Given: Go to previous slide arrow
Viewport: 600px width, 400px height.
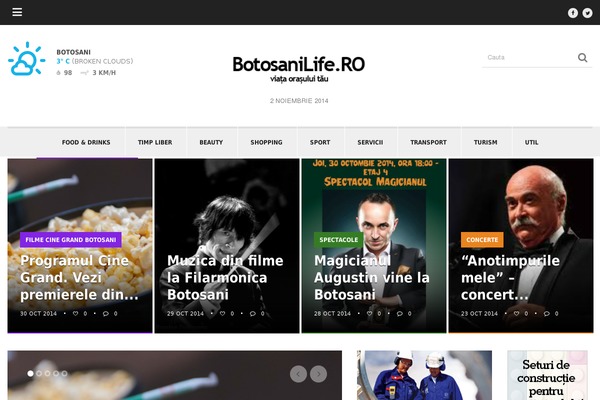Looking at the screenshot, I should [x=298, y=374].
